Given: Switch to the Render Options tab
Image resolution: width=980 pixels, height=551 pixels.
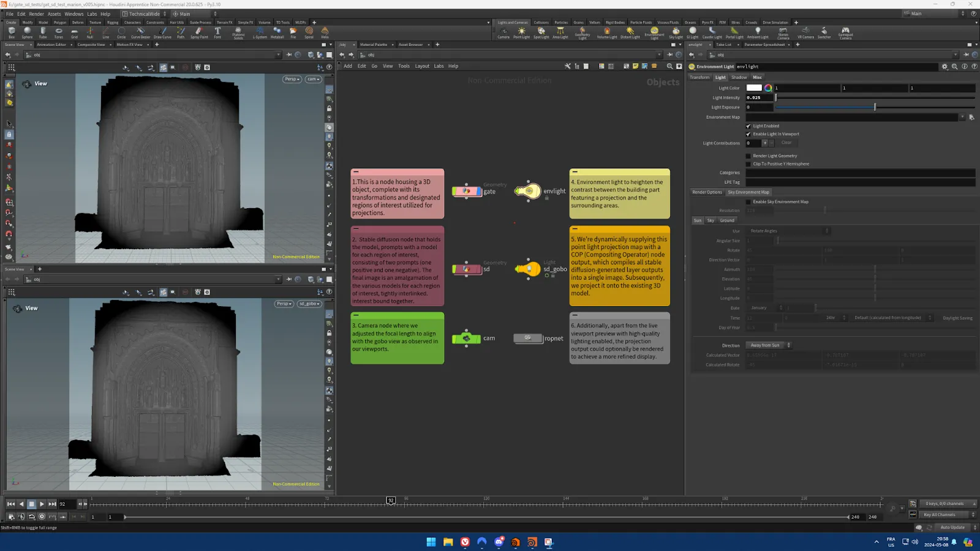Looking at the screenshot, I should coord(707,192).
